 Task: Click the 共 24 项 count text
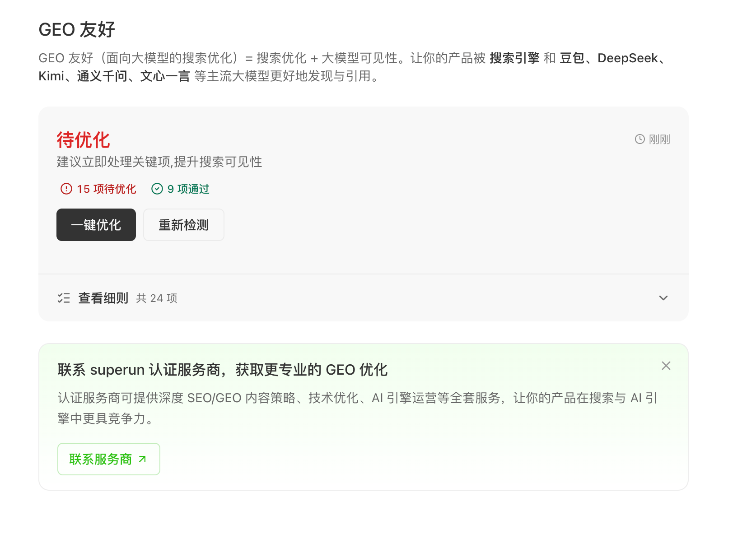[x=157, y=298]
